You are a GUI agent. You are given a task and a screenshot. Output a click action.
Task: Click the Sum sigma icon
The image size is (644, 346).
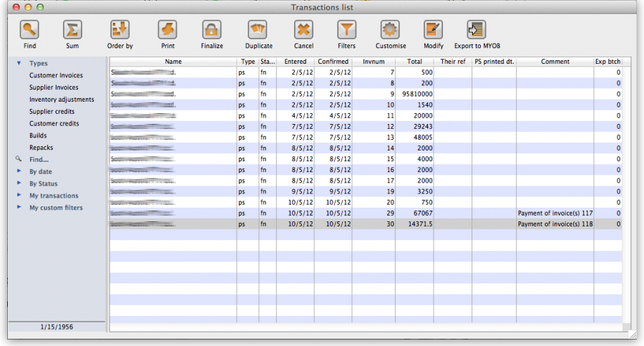click(x=72, y=30)
